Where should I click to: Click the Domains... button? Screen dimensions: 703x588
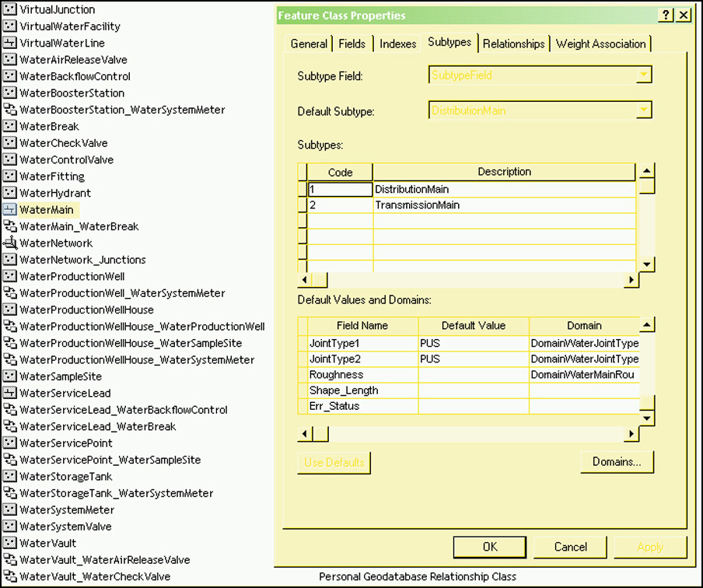coord(617,462)
